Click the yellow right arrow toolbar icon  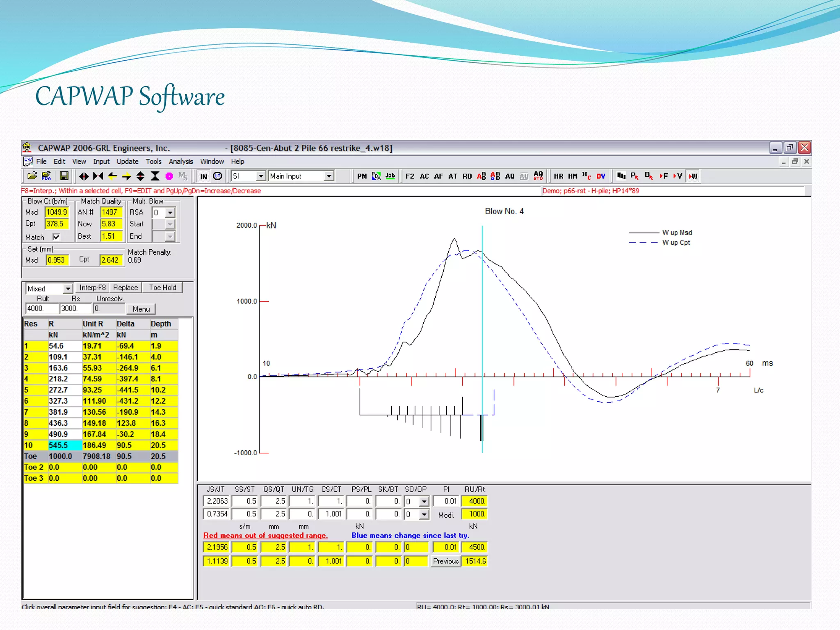click(126, 176)
